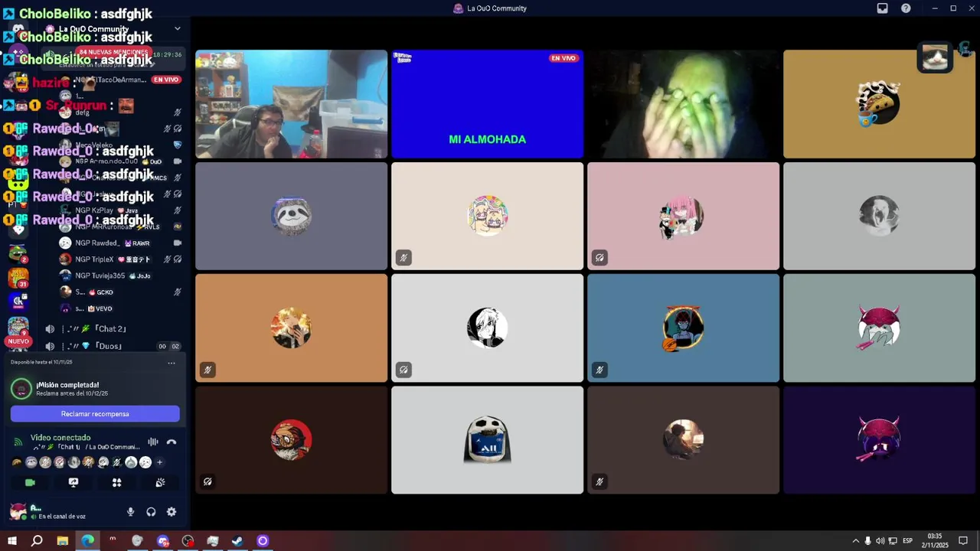
Task: Click cat picture-in-picture thumbnail at top right
Action: coord(935,57)
